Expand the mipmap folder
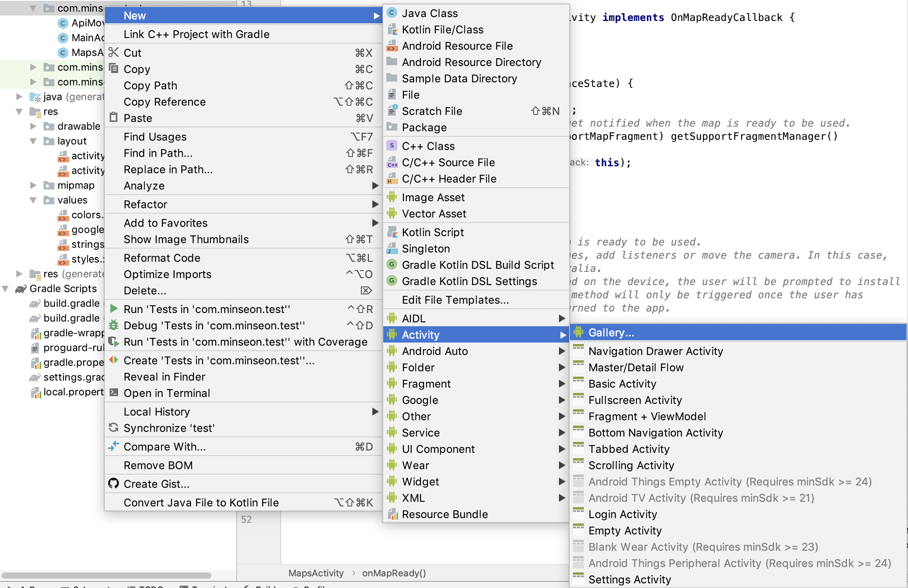Screen dimensions: 908x588 point(33,185)
